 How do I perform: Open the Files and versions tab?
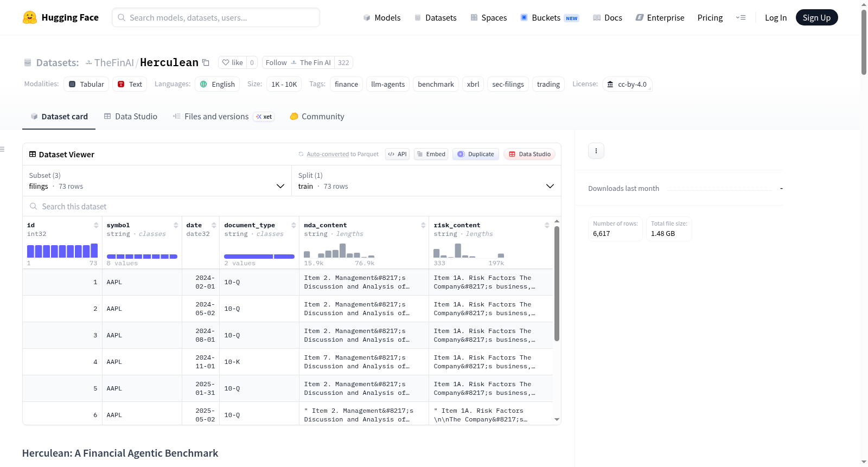coord(224,116)
